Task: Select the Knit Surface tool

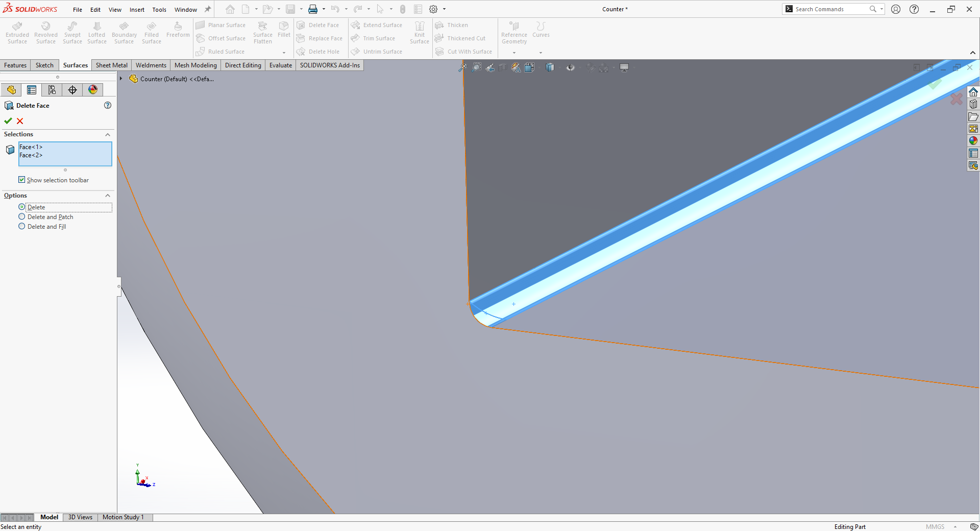Action: [419, 32]
